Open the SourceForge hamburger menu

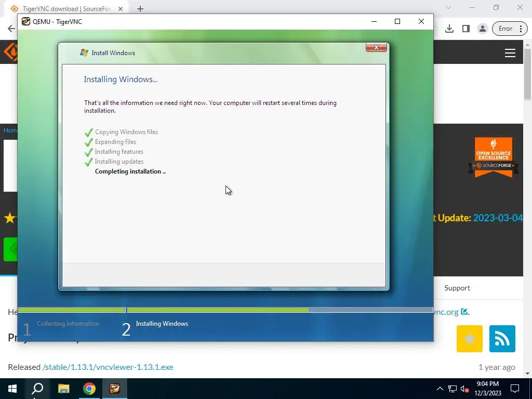(510, 52)
